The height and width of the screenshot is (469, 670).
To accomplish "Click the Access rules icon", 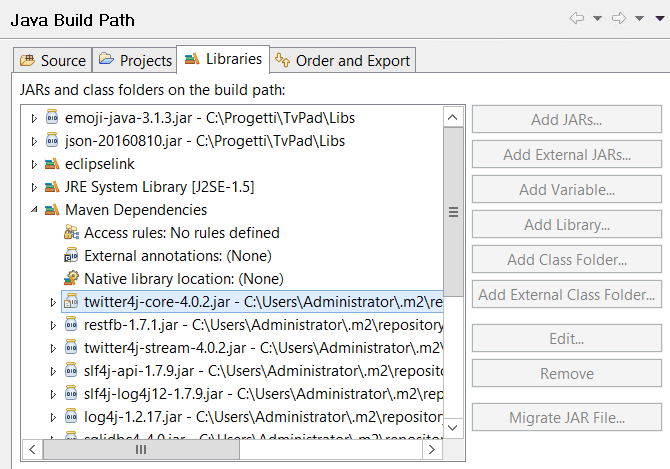I will coord(71,233).
